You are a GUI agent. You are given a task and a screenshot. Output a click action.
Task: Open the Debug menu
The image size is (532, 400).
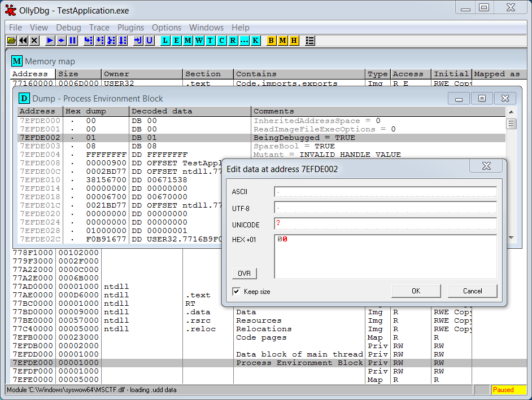coord(68,28)
